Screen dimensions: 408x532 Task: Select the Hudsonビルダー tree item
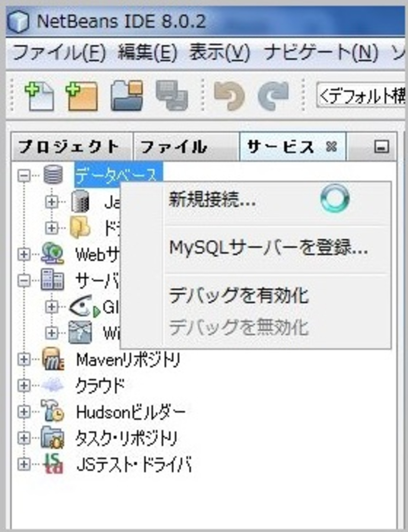click(131, 412)
